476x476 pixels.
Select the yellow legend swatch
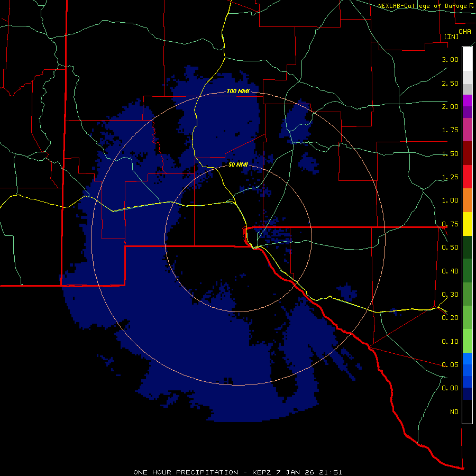click(467, 224)
